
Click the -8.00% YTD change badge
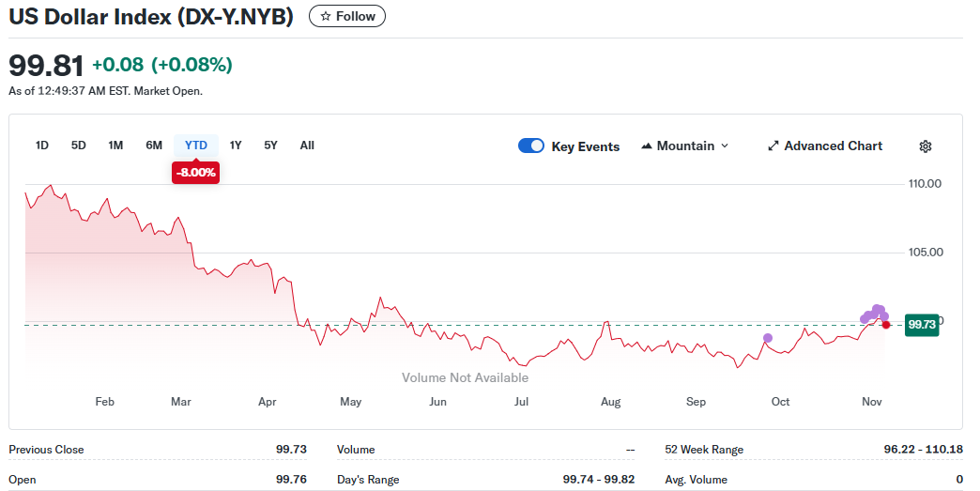(x=195, y=173)
